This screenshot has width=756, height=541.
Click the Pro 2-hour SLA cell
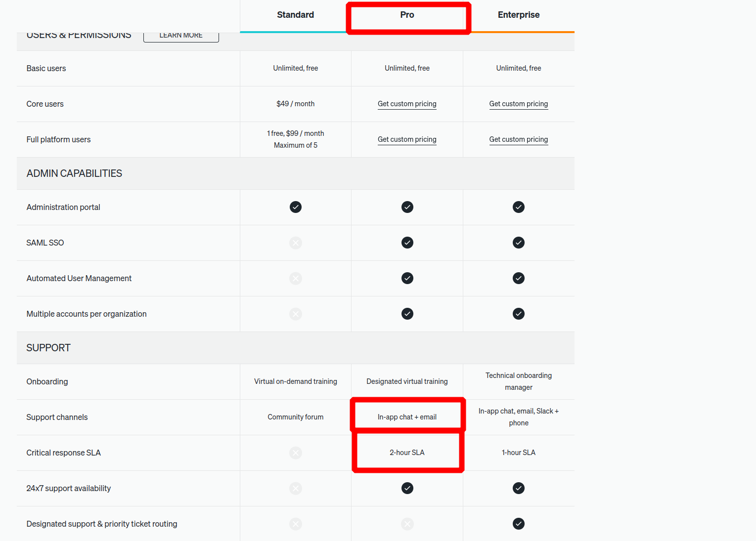(x=407, y=453)
